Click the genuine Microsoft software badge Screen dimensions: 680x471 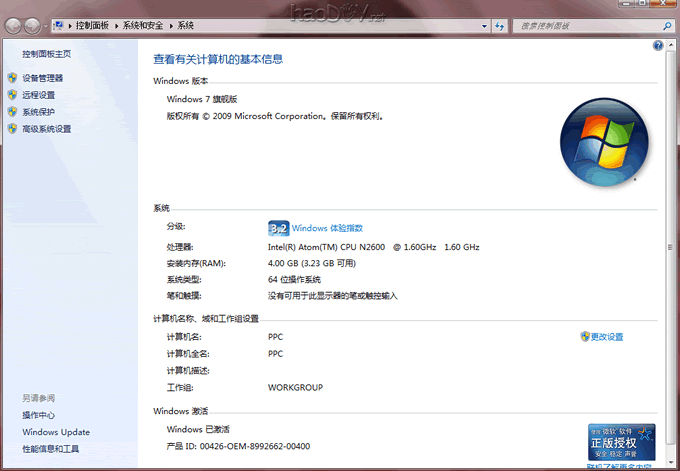coord(621,441)
